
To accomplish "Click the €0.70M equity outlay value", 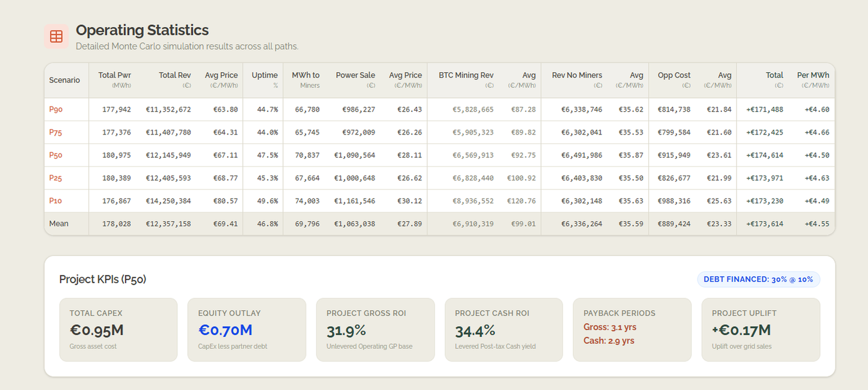I will point(225,330).
